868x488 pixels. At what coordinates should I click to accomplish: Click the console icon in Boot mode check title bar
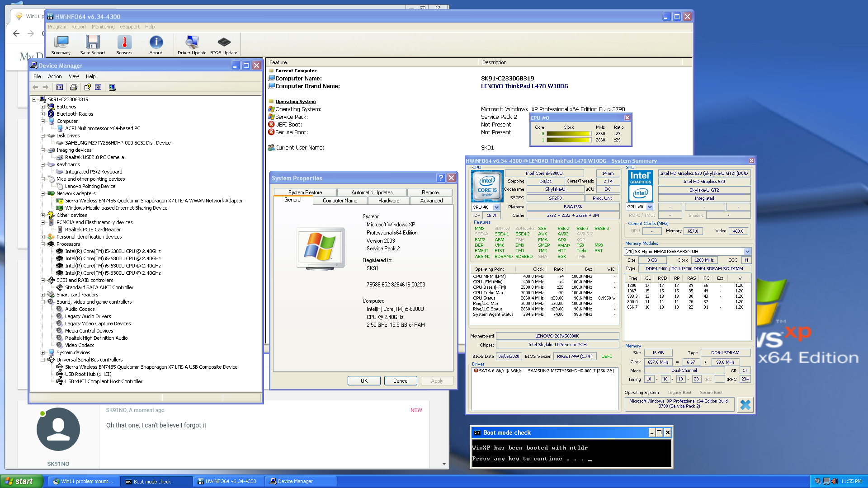tap(477, 432)
